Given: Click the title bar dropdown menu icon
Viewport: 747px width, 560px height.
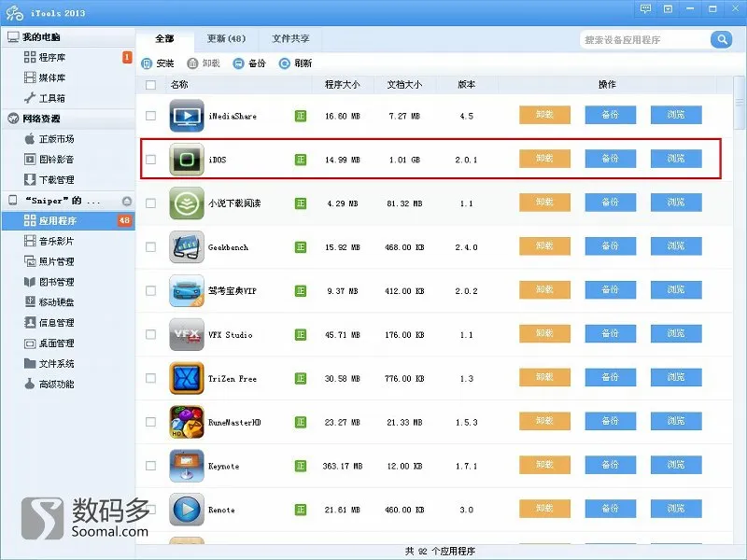Looking at the screenshot, I should pos(668,9).
